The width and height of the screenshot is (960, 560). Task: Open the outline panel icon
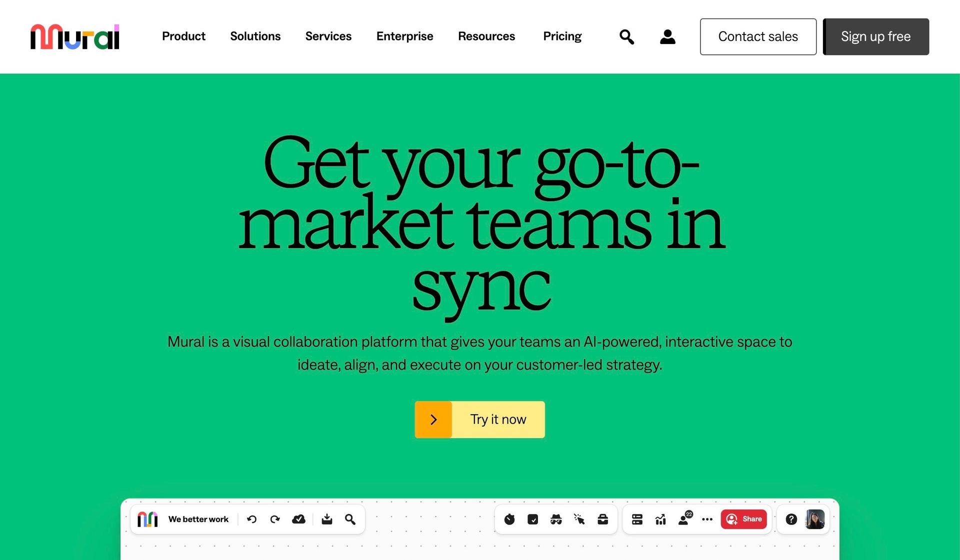tap(637, 520)
